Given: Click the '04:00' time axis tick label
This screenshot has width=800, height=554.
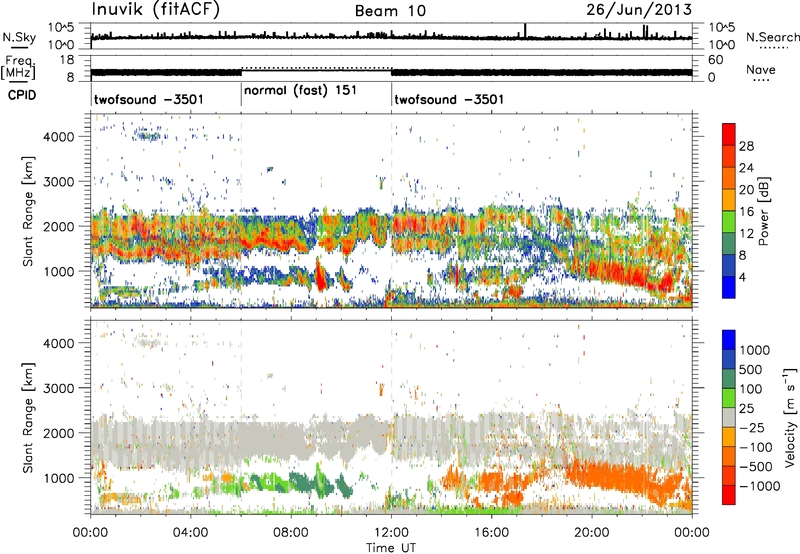Looking at the screenshot, I should [x=190, y=532].
